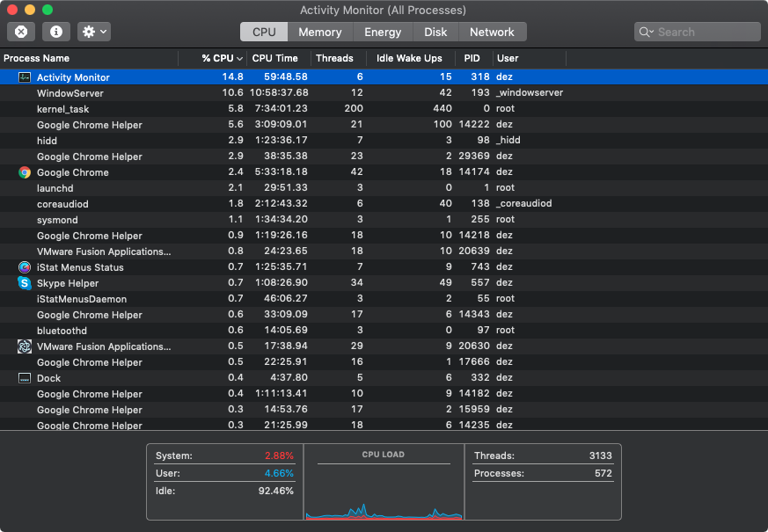The height and width of the screenshot is (532, 768).
Task: Sort by the Threads column header
Action: tap(339, 58)
